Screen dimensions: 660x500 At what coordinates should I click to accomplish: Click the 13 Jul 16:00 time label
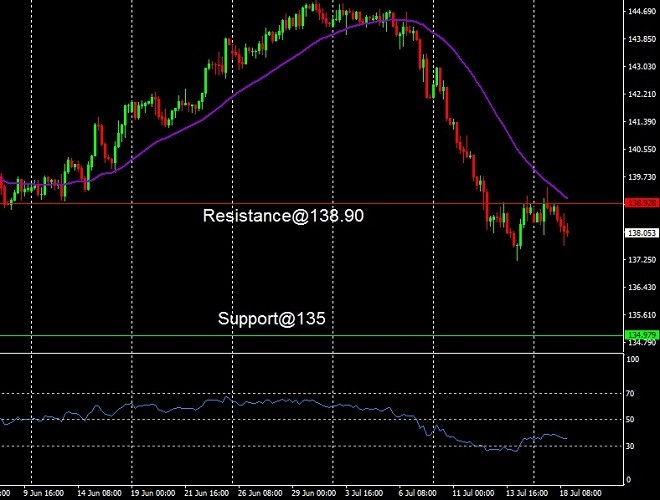click(527, 493)
